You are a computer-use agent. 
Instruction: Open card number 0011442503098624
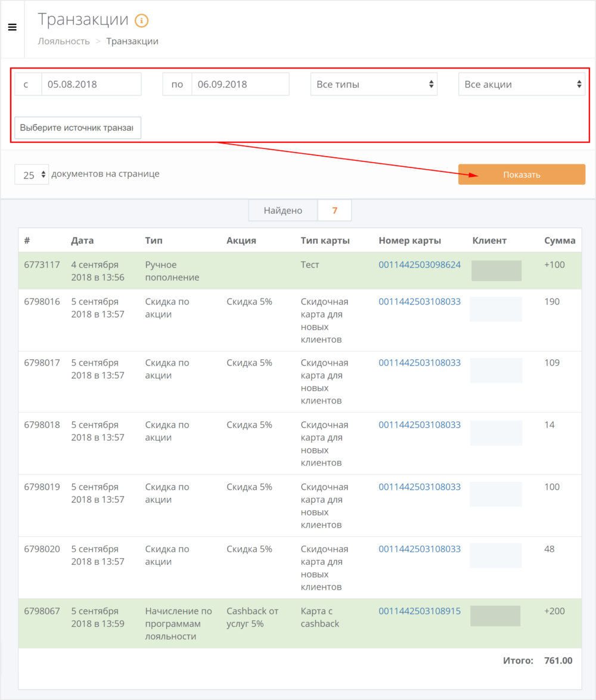(420, 265)
